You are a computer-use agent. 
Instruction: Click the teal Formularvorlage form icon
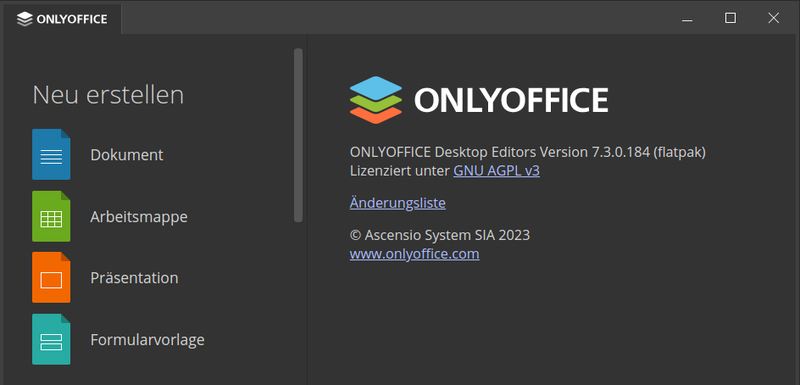[x=51, y=339]
